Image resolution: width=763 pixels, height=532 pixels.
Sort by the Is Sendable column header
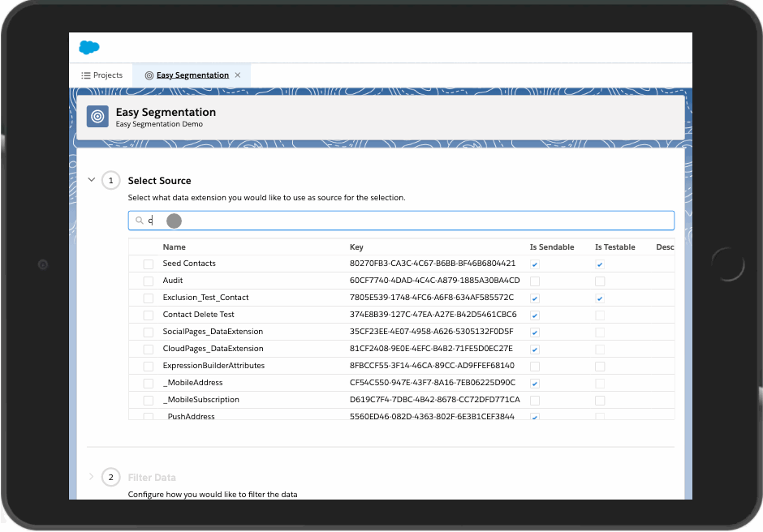(x=552, y=247)
